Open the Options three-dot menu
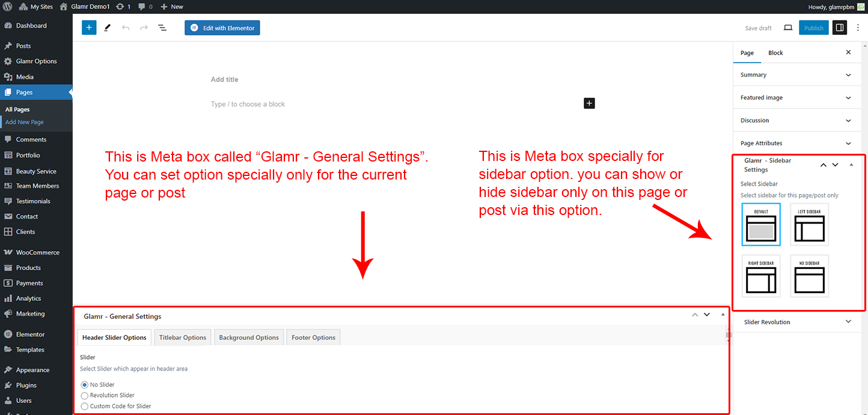868x415 pixels. pos(858,28)
